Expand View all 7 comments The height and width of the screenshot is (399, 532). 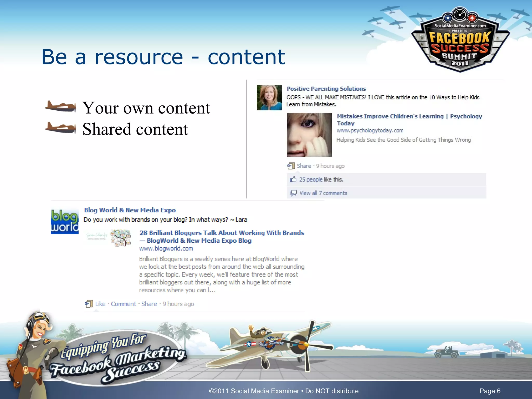[x=323, y=193]
